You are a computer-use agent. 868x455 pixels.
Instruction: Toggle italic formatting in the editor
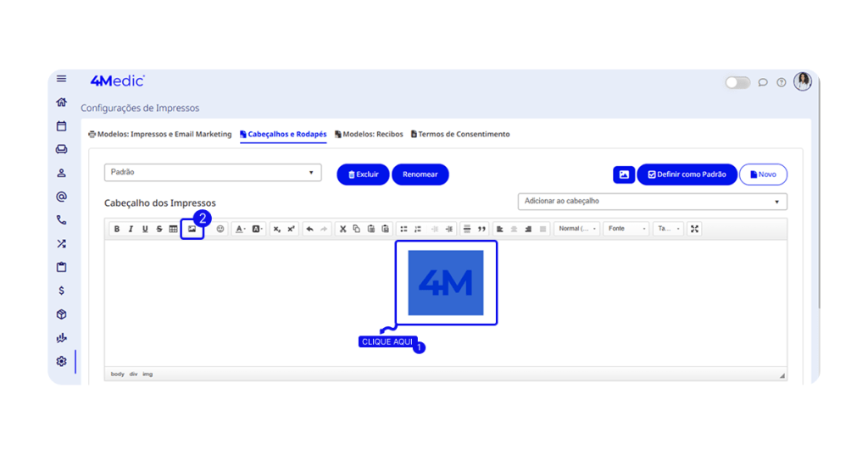pos(131,229)
